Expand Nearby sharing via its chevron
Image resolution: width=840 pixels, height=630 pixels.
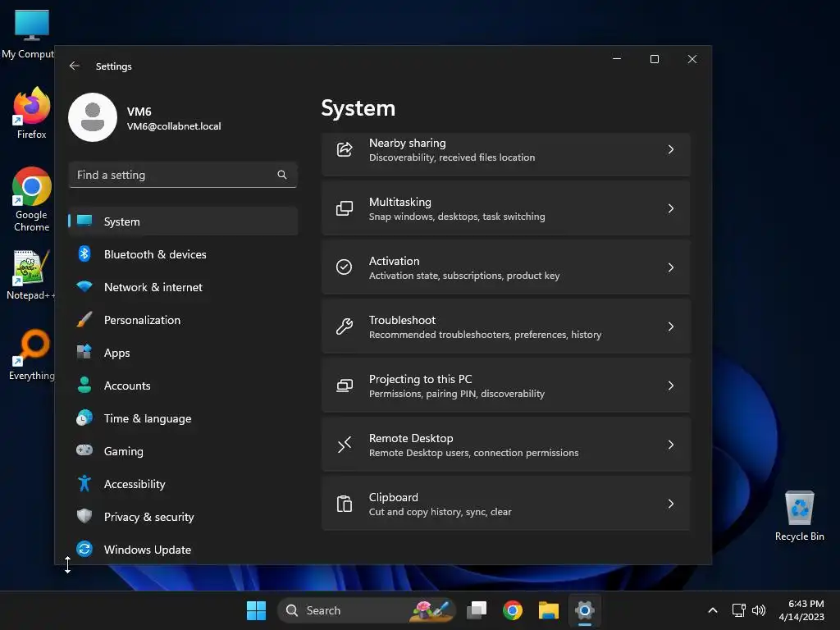coord(671,149)
